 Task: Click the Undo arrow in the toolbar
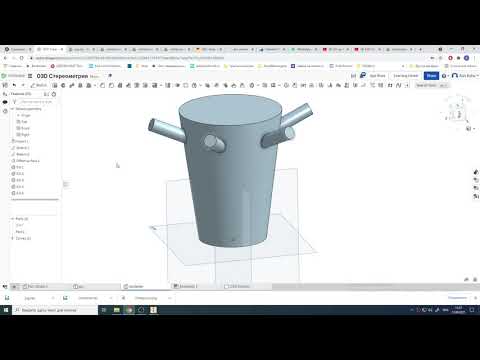14,85
